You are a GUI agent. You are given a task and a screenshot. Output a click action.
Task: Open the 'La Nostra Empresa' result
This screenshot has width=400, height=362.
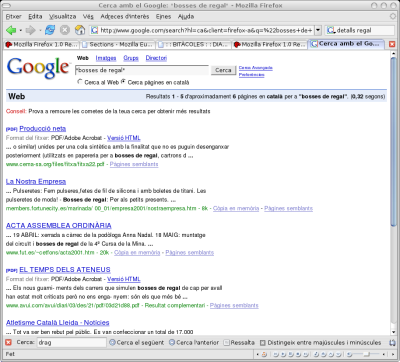point(36,182)
